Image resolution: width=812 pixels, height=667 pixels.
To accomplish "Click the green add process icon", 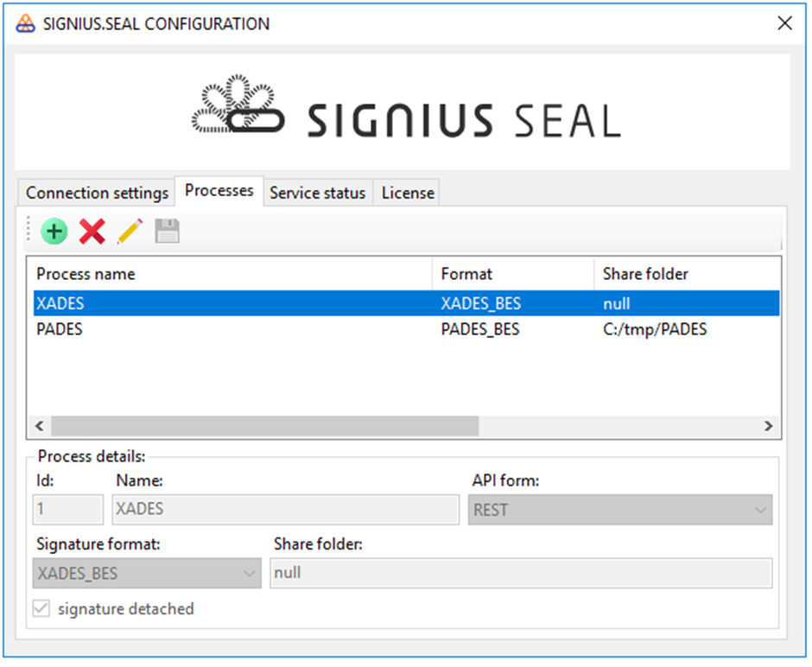I will click(x=54, y=232).
